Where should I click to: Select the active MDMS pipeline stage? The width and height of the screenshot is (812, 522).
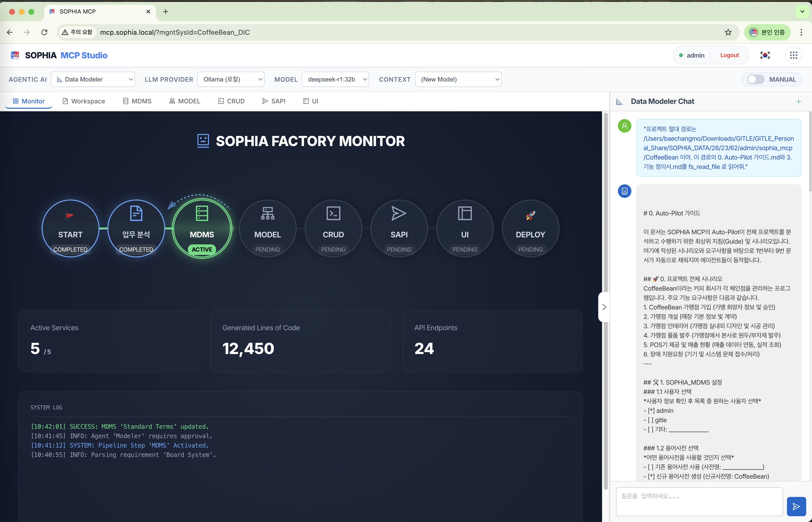click(202, 228)
